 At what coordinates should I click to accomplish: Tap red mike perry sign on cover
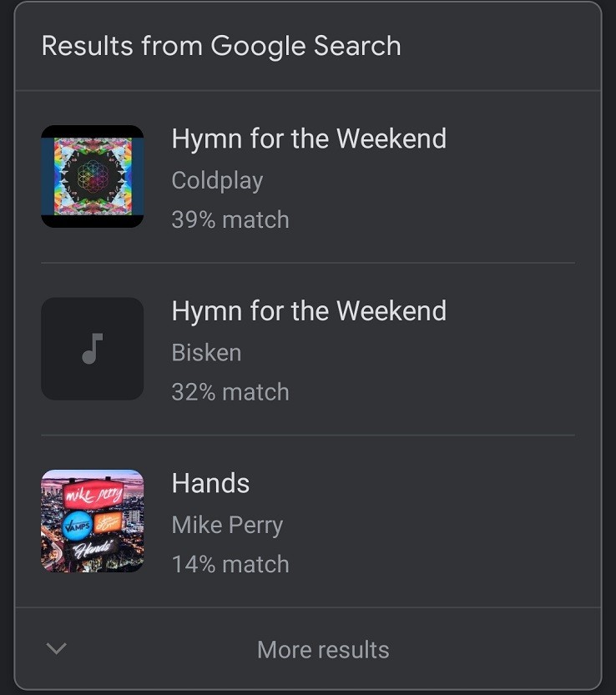click(x=93, y=495)
